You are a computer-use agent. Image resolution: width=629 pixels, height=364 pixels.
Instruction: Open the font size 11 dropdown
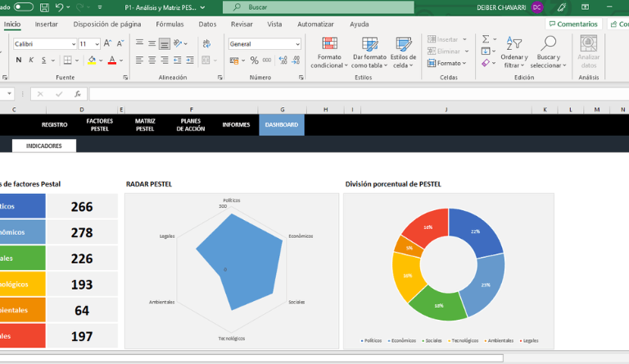(x=97, y=44)
